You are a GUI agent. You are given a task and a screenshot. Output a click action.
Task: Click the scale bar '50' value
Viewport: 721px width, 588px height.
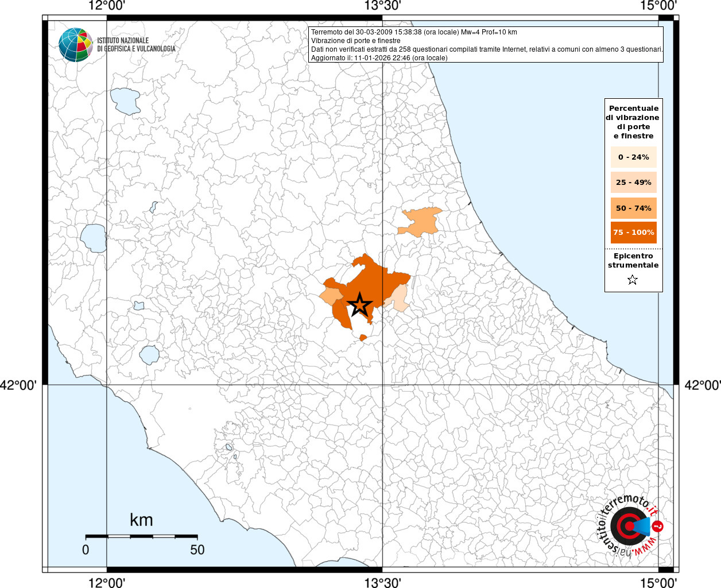pyautogui.click(x=197, y=550)
